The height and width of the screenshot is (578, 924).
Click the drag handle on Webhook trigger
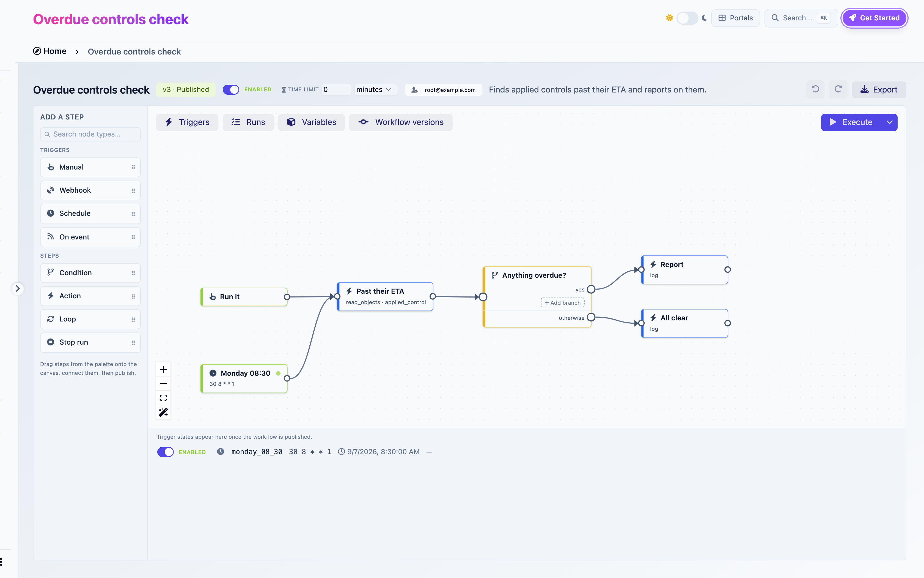point(133,191)
